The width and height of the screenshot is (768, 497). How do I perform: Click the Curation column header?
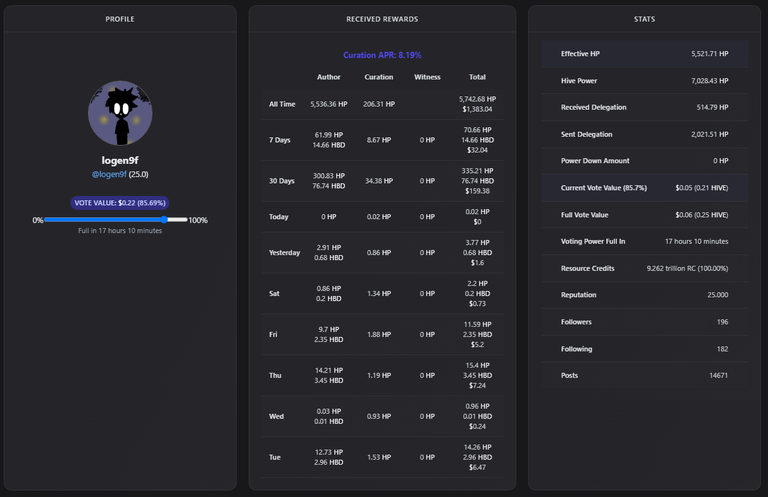[x=379, y=77]
